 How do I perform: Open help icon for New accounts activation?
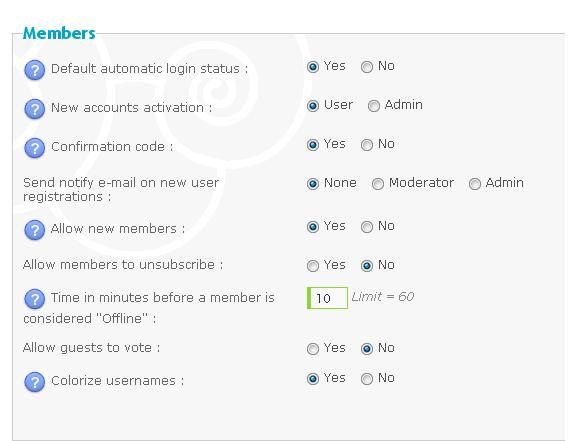point(34,109)
